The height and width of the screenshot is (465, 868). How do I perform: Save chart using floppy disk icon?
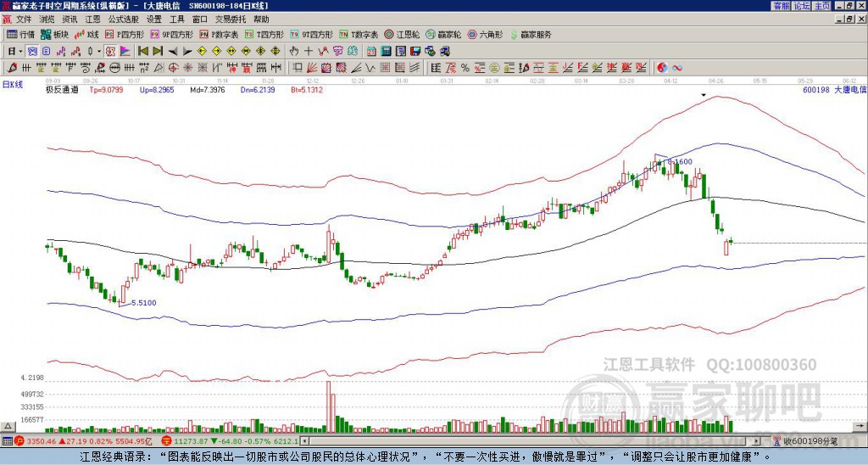415,51
